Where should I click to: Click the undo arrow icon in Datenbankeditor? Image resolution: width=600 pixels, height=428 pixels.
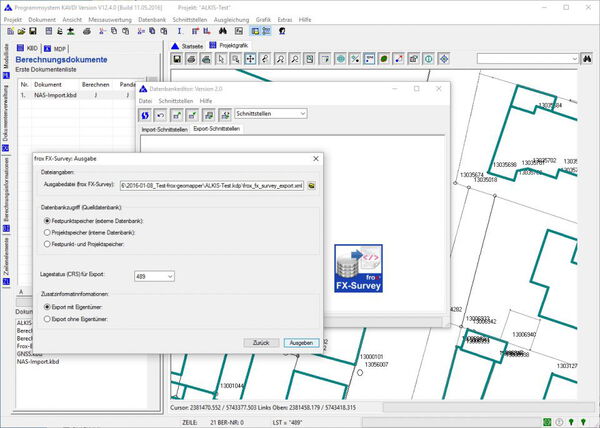160,114
